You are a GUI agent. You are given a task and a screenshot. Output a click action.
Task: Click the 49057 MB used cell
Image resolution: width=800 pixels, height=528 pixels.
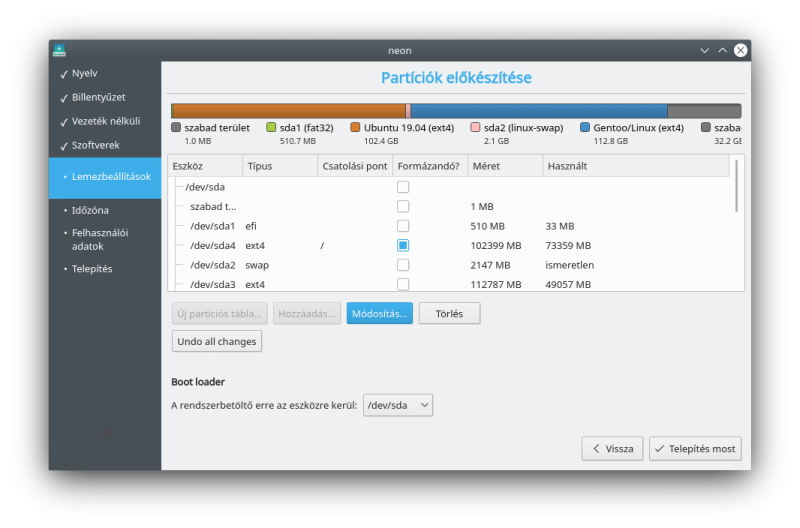pos(568,284)
